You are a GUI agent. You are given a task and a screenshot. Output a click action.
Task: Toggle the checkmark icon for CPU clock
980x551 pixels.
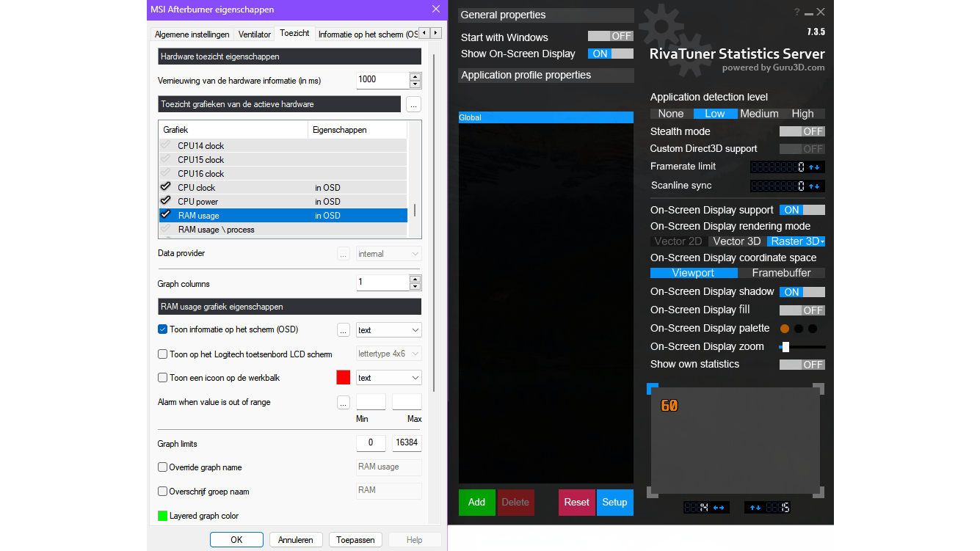pyautogui.click(x=165, y=187)
